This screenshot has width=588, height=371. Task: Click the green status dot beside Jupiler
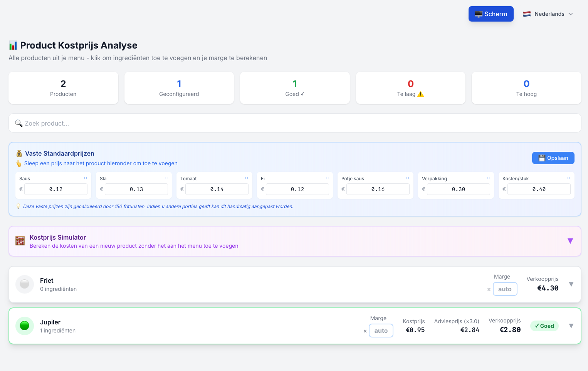[24, 326]
